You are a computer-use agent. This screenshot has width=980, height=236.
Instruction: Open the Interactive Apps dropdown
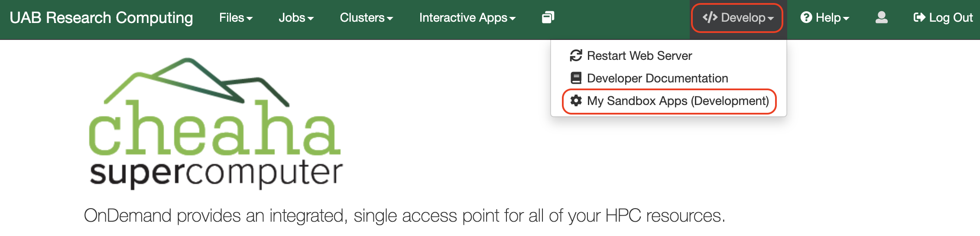[467, 18]
